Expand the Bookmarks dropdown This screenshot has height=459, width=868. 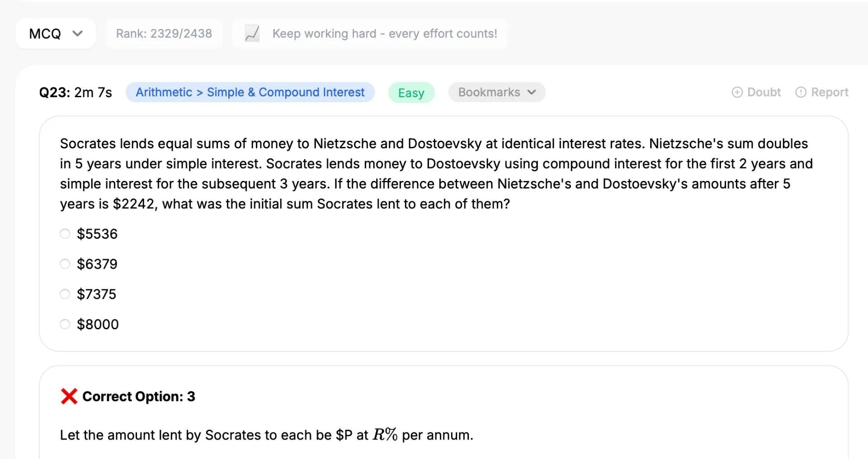tap(497, 92)
